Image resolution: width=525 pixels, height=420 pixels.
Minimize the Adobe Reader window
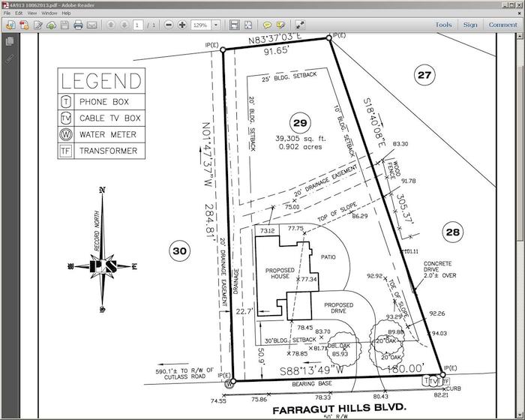click(x=505, y=5)
